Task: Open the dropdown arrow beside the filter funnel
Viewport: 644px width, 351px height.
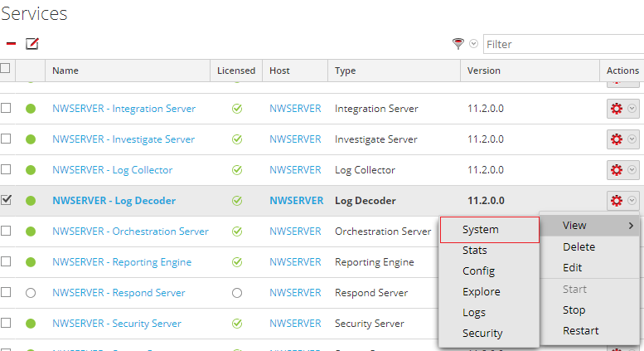Action: [x=473, y=44]
